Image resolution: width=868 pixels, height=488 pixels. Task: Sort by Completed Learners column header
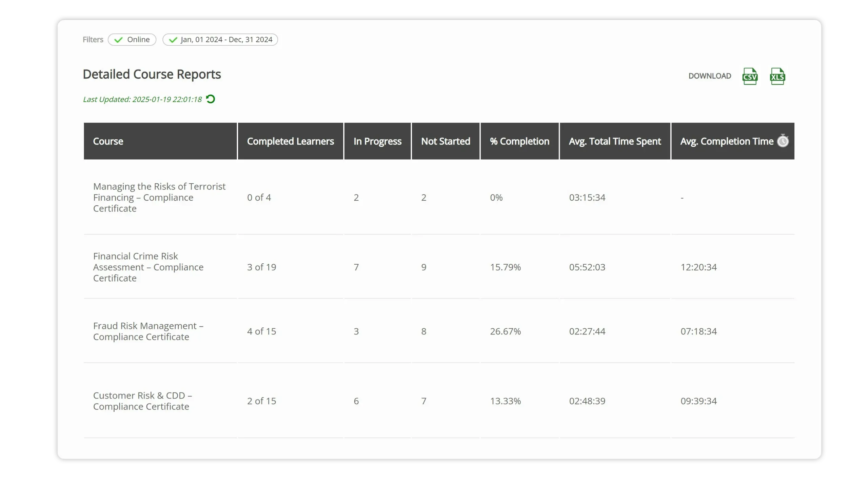[x=290, y=141]
